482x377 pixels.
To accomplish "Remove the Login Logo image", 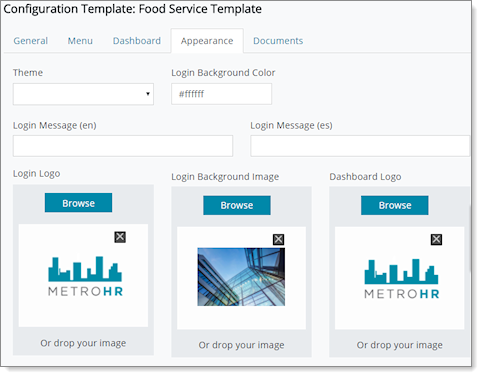I will 120,237.
